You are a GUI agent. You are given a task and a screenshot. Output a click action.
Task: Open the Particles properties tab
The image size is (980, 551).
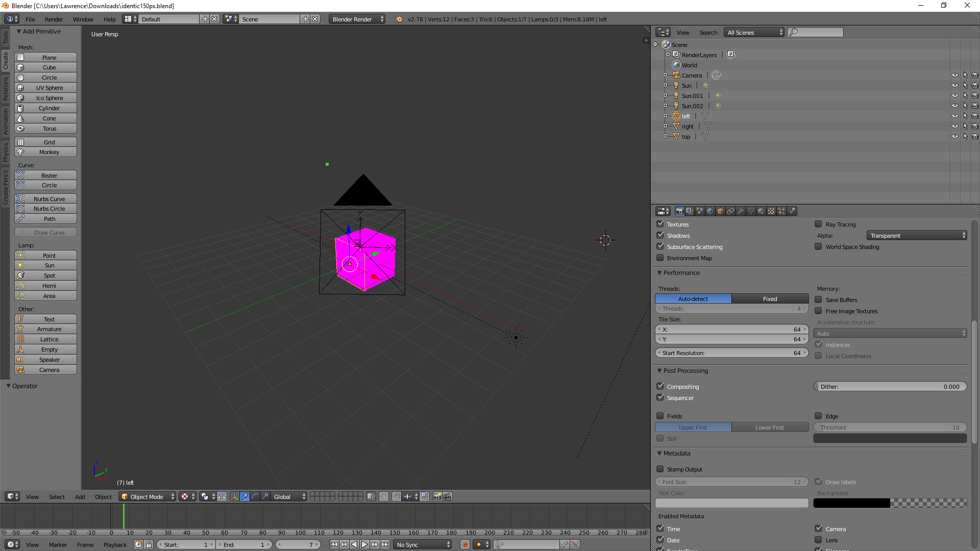[781, 211]
